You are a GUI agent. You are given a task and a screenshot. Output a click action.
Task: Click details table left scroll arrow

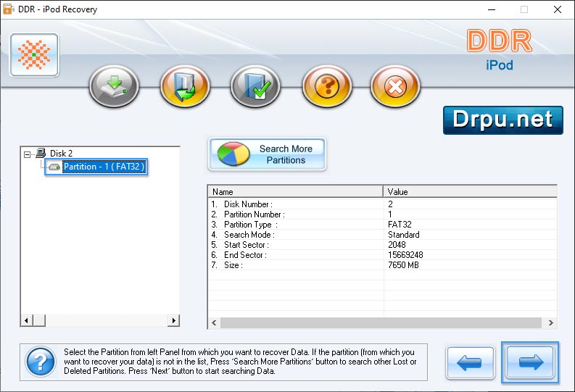tap(214, 322)
